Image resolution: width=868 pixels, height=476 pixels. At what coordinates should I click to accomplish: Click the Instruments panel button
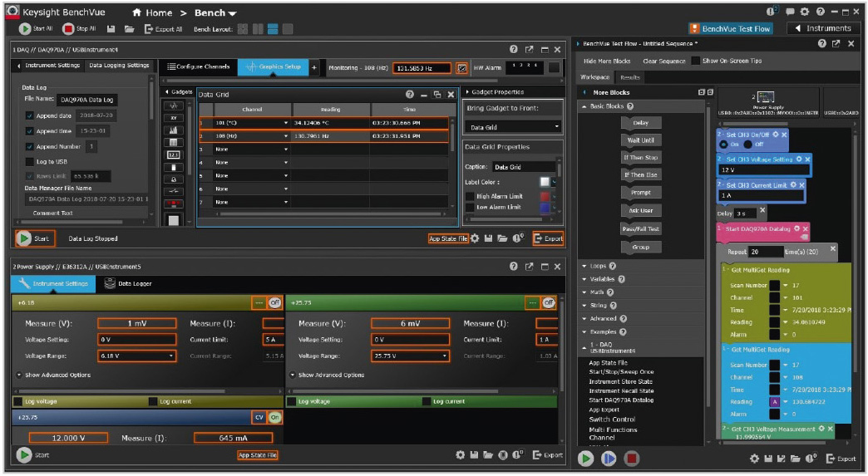[822, 28]
